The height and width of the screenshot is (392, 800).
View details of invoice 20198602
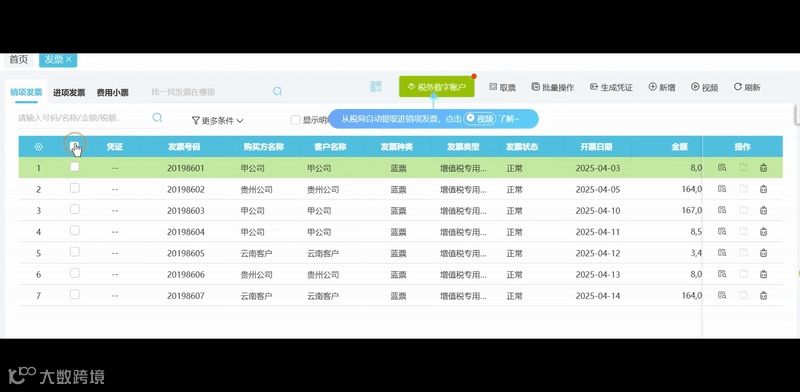pos(722,189)
